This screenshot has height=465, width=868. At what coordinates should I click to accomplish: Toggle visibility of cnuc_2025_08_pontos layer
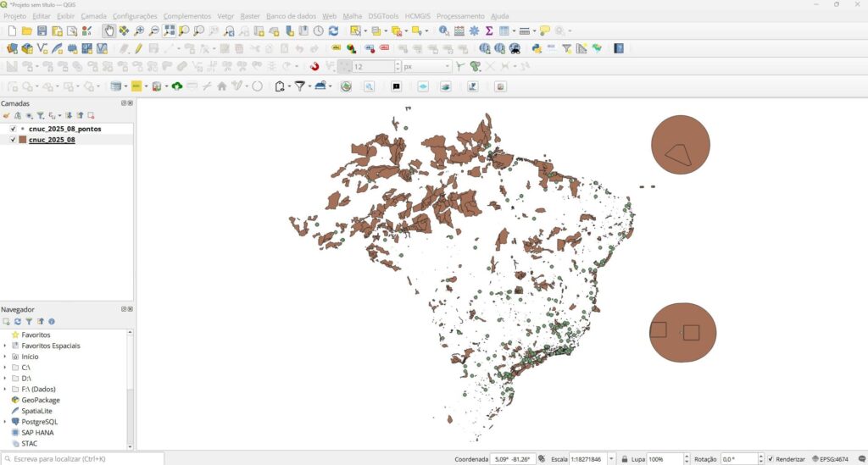(14, 129)
